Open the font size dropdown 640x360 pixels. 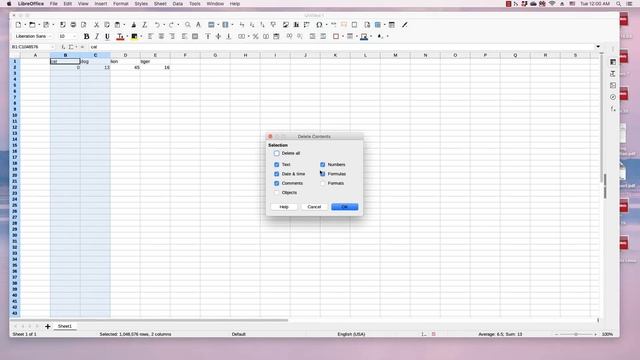point(75,36)
